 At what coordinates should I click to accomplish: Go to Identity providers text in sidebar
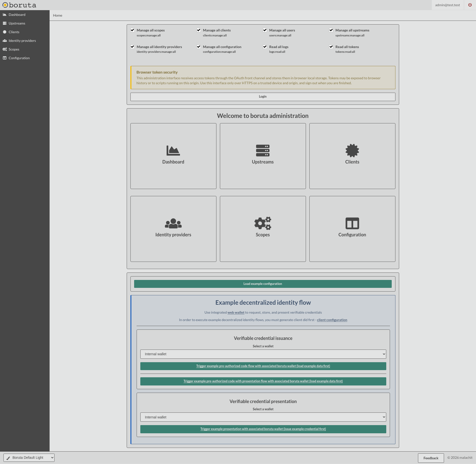click(x=22, y=41)
